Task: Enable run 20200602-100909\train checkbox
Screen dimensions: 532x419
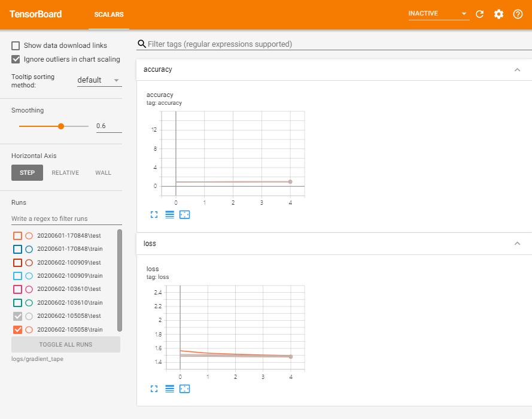Action: click(17, 276)
